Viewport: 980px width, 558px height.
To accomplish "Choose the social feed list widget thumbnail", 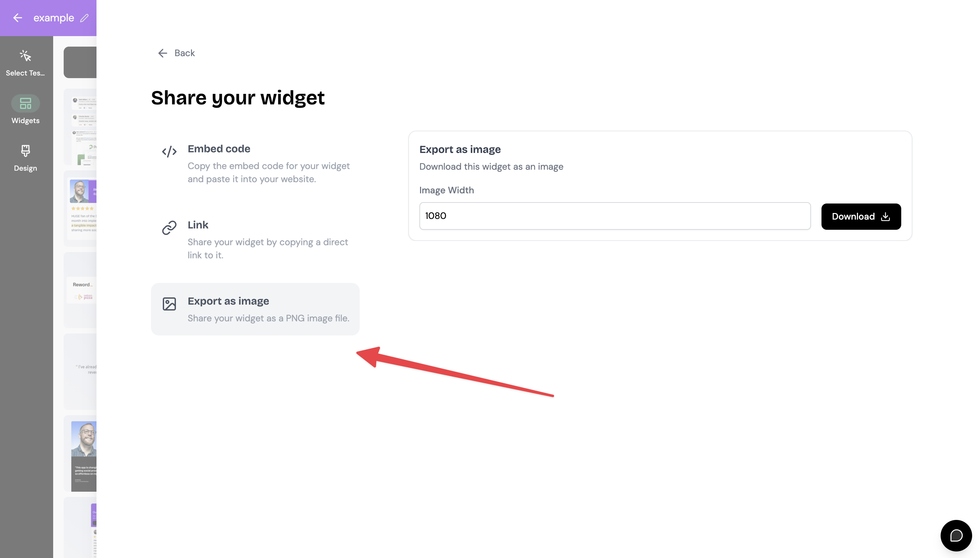I will (80, 127).
